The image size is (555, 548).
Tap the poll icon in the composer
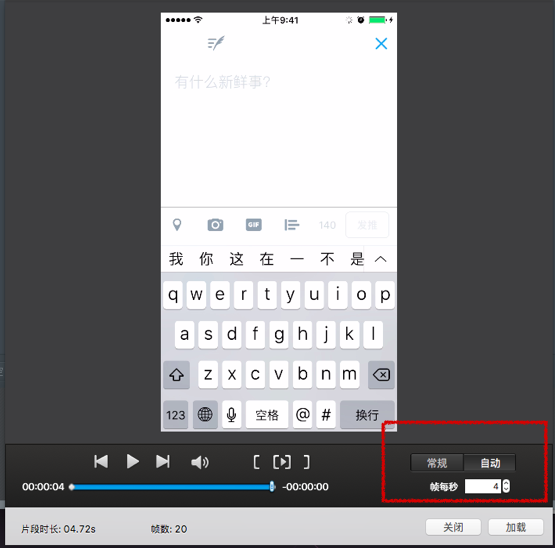tap(292, 224)
